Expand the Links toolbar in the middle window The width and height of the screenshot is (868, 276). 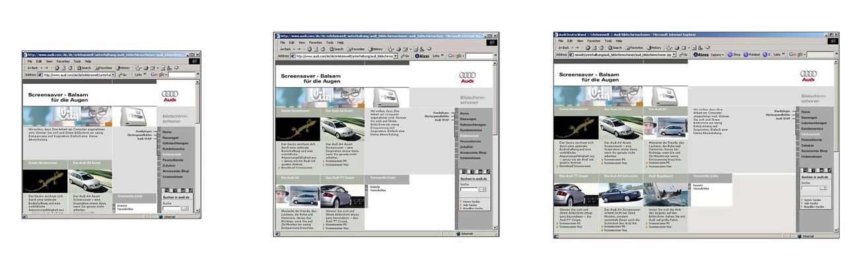(x=442, y=55)
